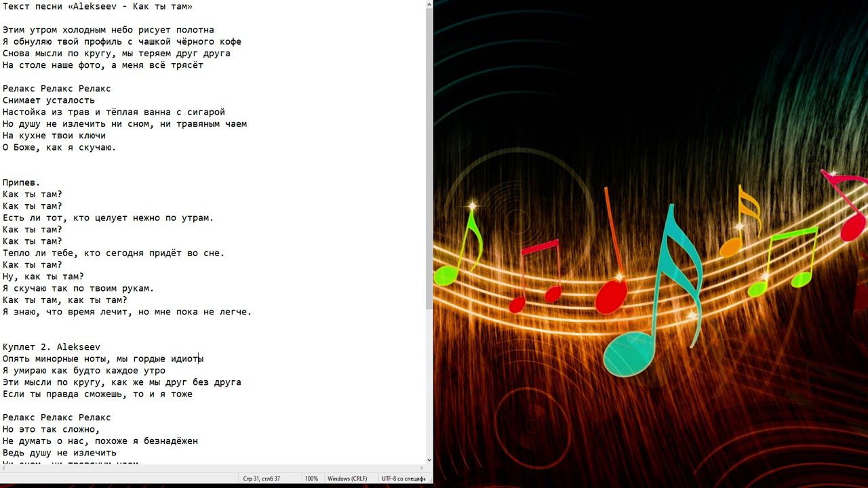This screenshot has height=488, width=868.
Task: Click line "Я скучаю так по твоим рукам."
Action: (x=79, y=288)
